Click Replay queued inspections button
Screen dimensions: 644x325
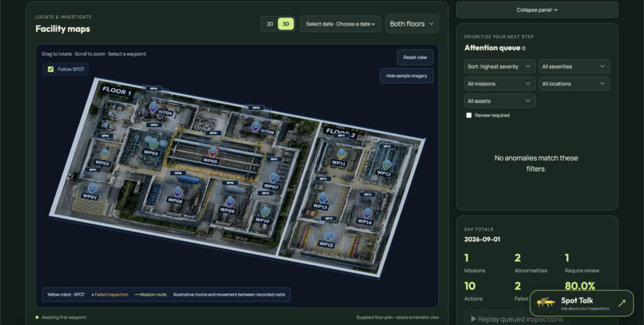pyautogui.click(x=517, y=319)
